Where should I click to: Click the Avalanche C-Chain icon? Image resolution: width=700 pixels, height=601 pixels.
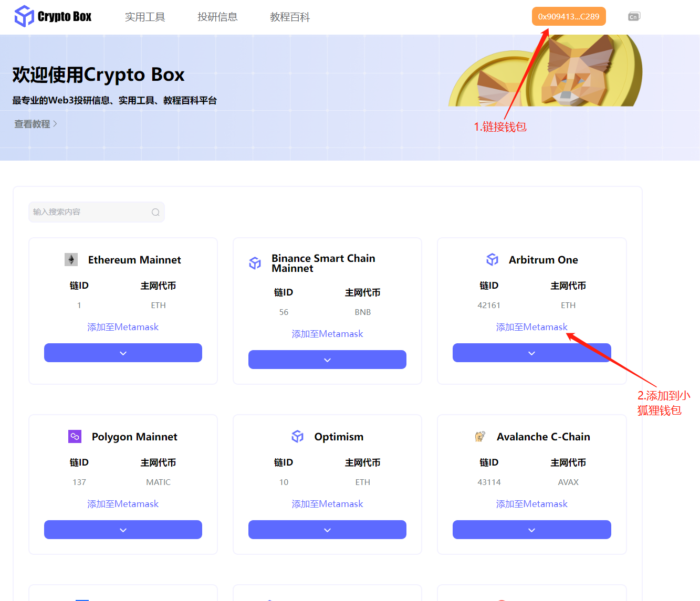(480, 436)
